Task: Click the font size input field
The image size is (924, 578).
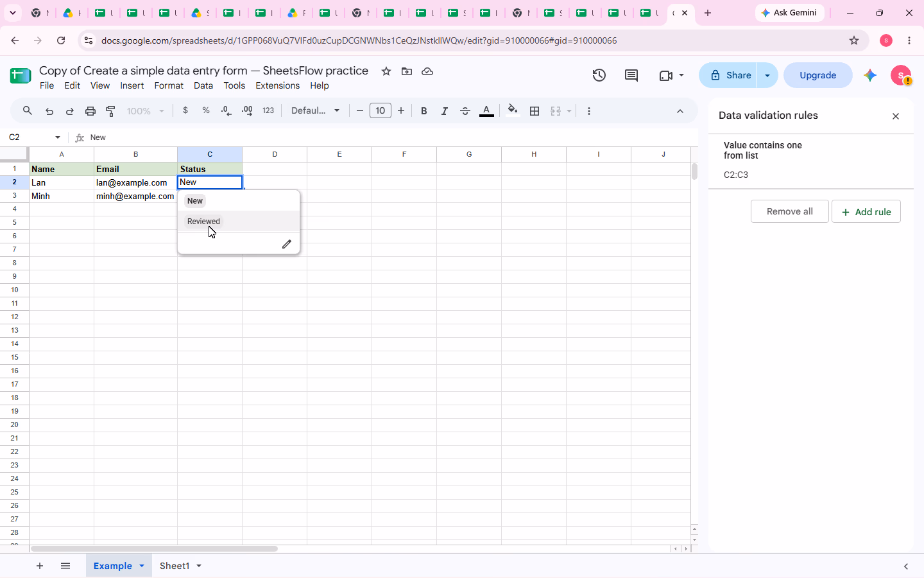Action: point(381,110)
